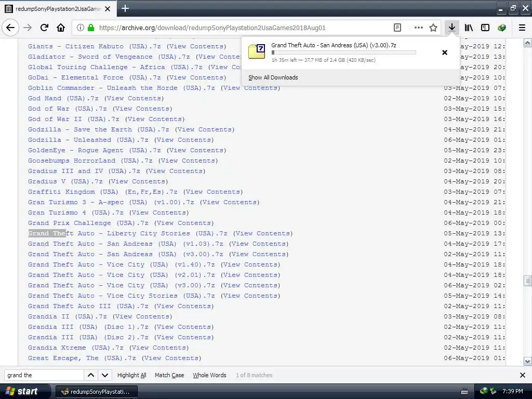Open Great Escape, The (USA).7z link
532x399 pixels.
pos(82,358)
